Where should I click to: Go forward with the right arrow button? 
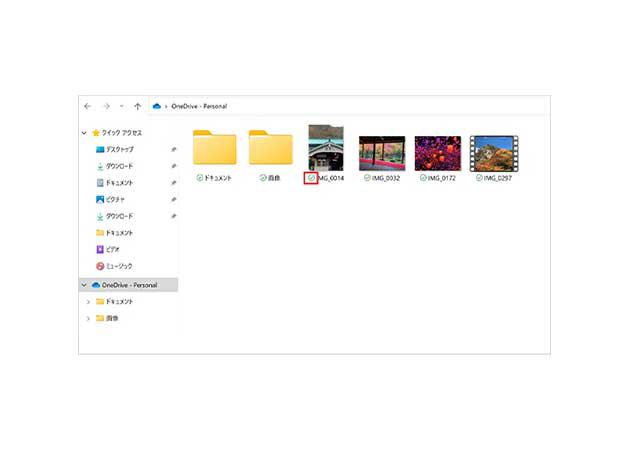[x=106, y=106]
